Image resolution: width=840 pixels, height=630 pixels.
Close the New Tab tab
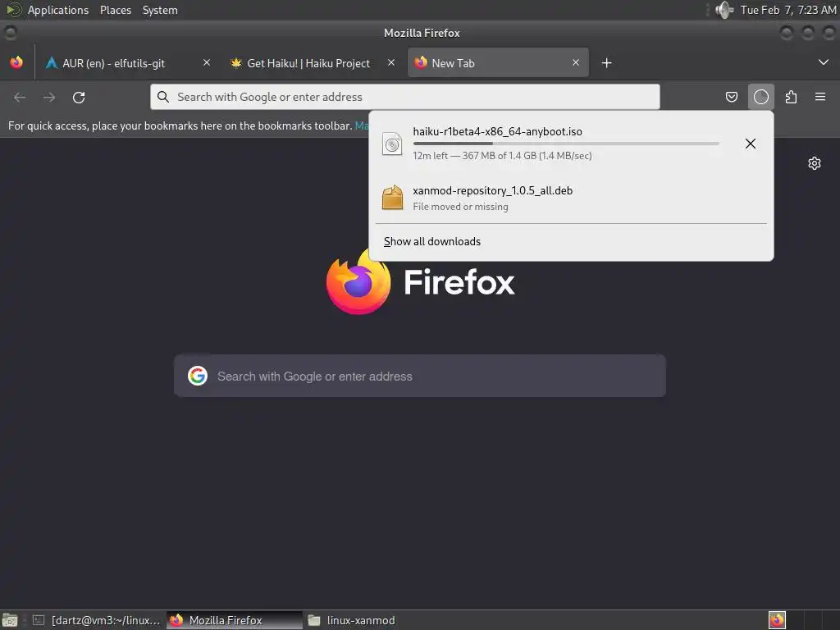576,62
